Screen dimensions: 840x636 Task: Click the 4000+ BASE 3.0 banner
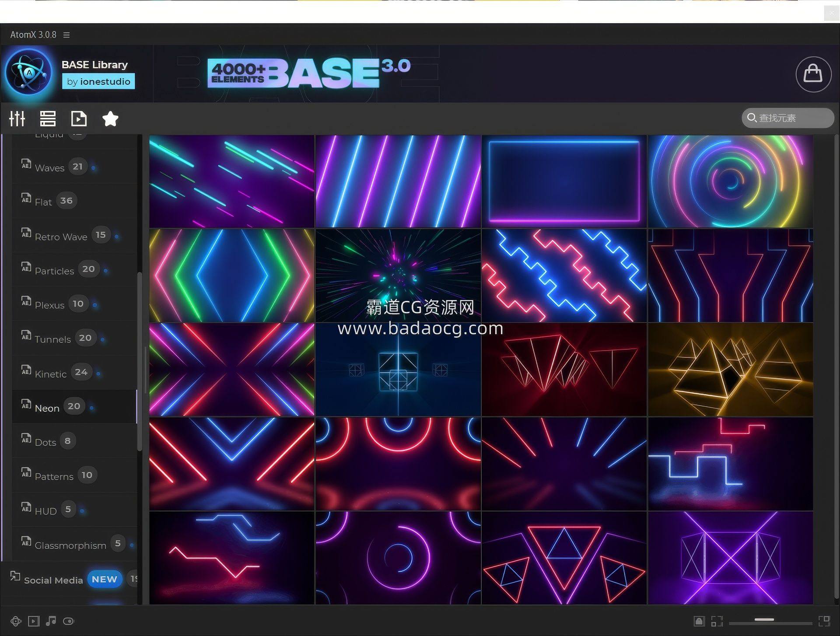tap(309, 73)
